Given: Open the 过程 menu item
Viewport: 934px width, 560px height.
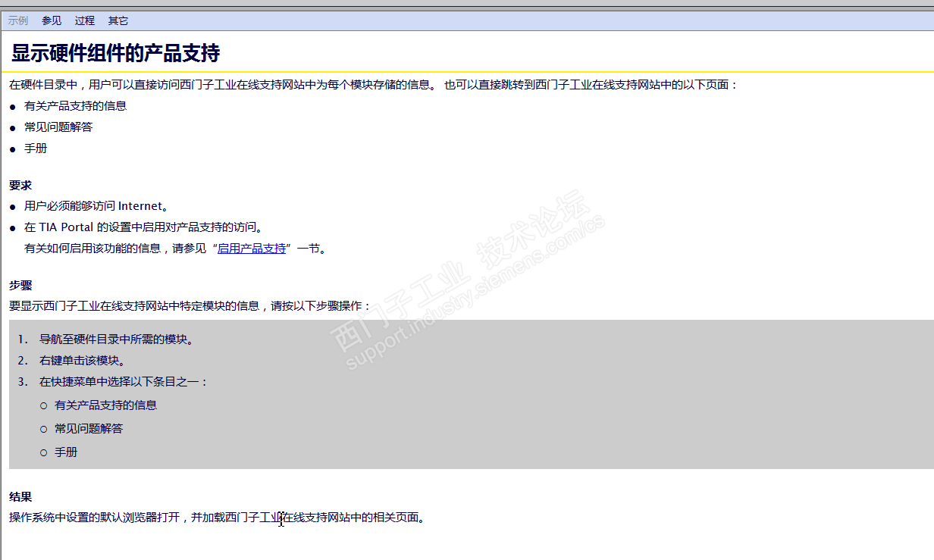Looking at the screenshot, I should (85, 21).
